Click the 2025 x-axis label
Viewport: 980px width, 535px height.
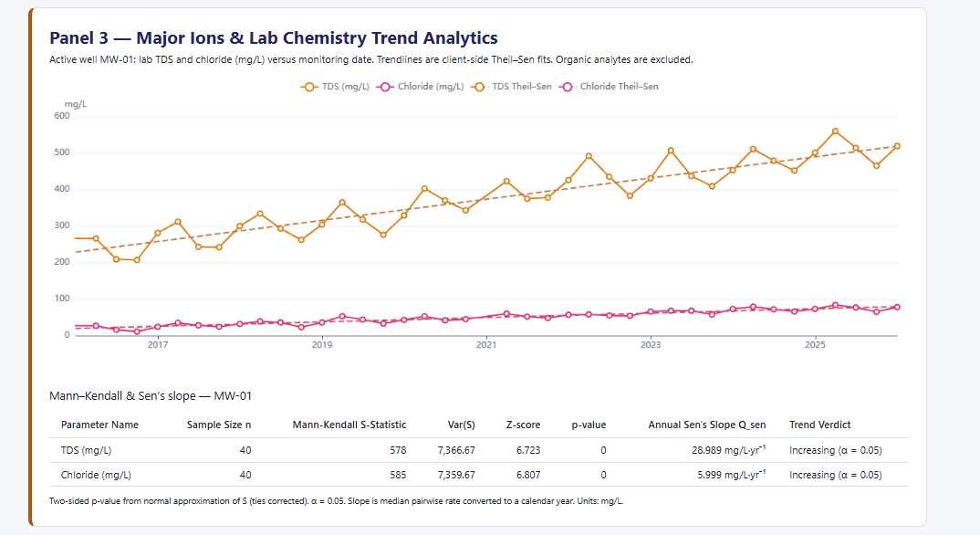click(x=815, y=345)
